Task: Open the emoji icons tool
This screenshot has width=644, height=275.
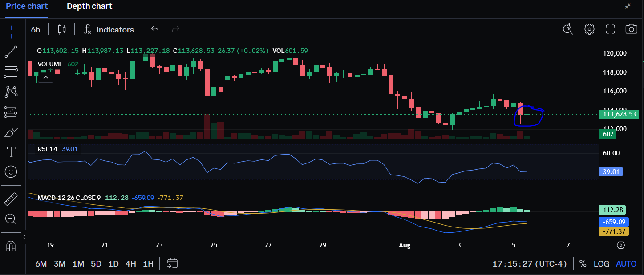Action: coord(11,171)
